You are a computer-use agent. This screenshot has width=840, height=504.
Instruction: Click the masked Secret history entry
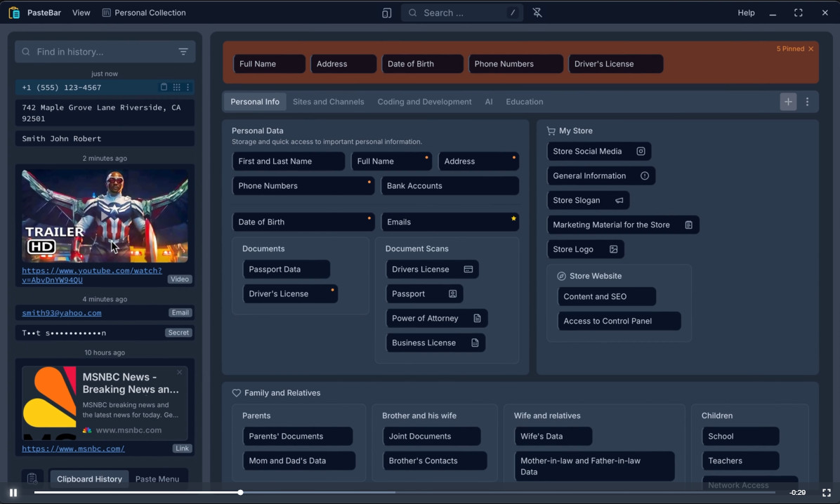point(105,333)
